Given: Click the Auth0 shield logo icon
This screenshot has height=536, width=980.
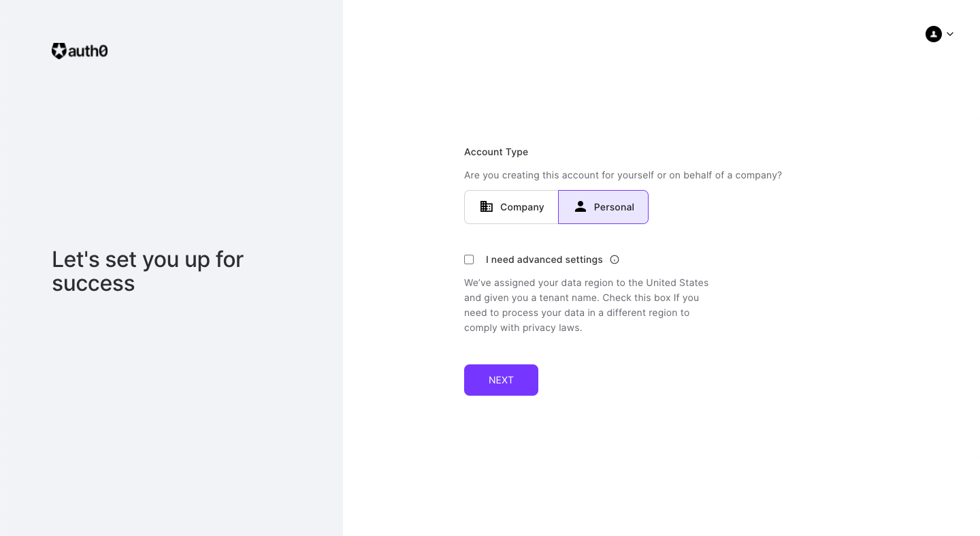Looking at the screenshot, I should pyautogui.click(x=59, y=50).
